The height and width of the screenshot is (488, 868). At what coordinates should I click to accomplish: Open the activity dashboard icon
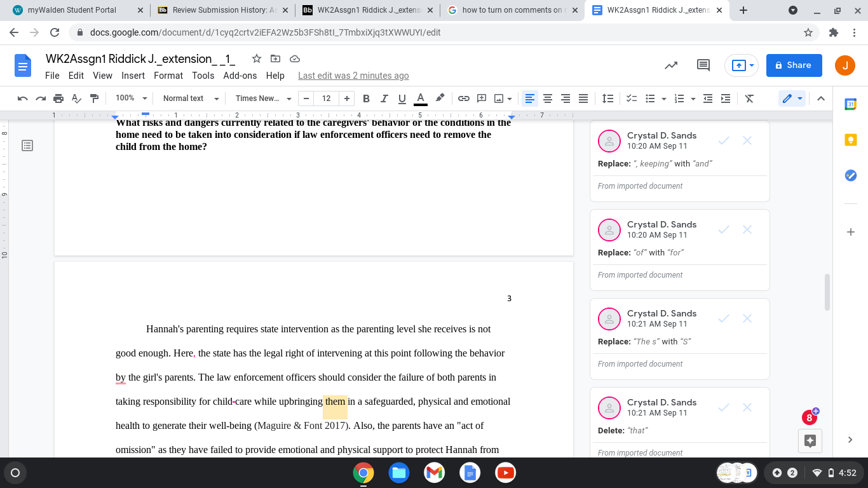point(671,65)
